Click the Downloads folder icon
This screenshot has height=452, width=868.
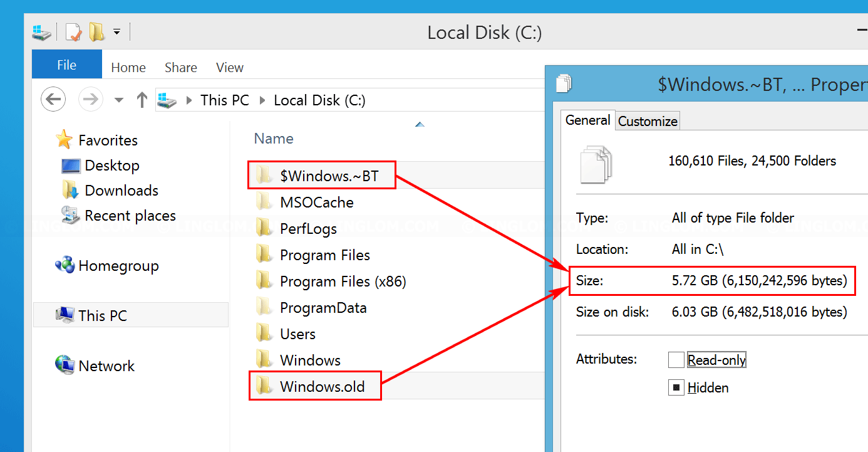[x=70, y=190]
